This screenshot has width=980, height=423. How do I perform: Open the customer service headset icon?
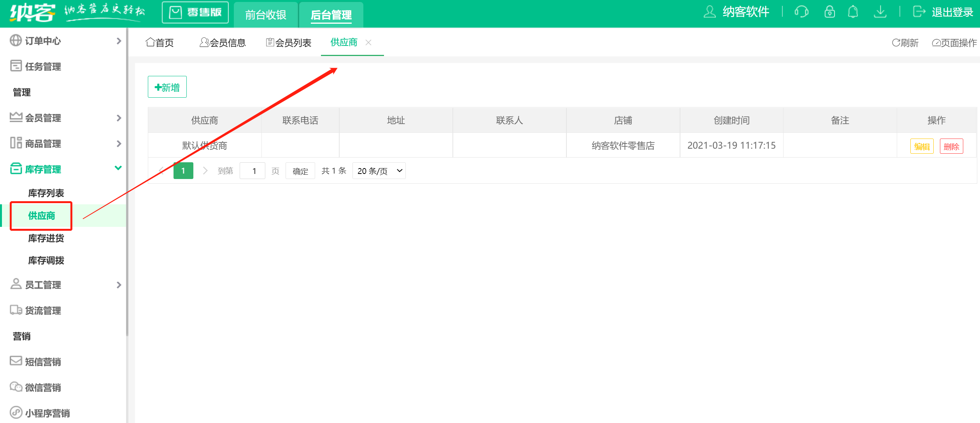tap(802, 12)
